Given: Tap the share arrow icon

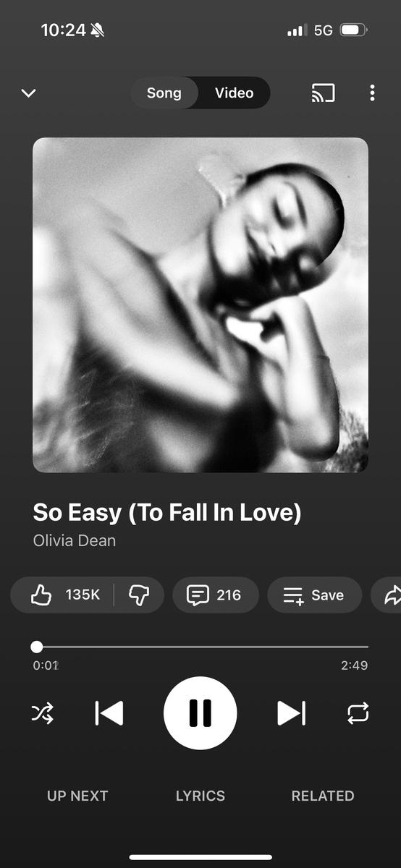Looking at the screenshot, I should pos(389,595).
